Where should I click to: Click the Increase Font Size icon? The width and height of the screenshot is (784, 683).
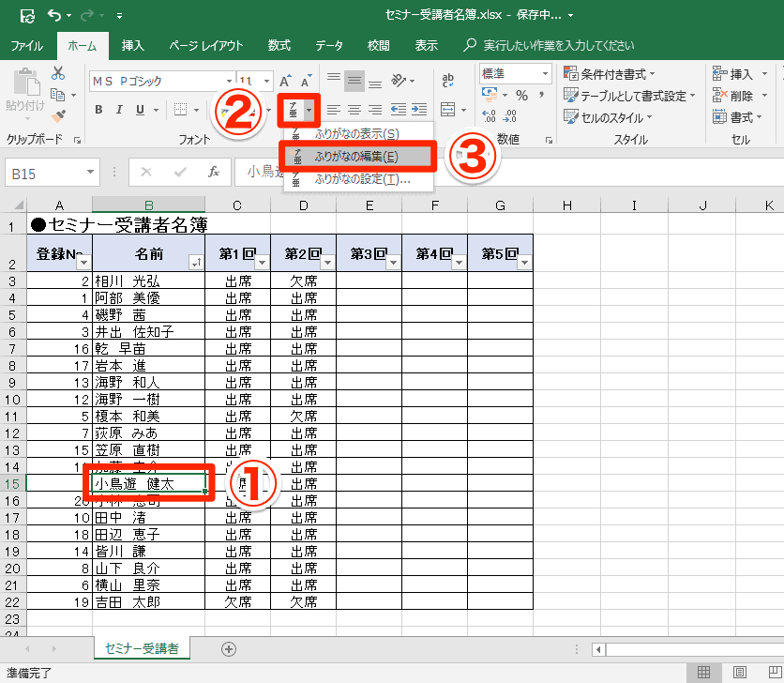tap(285, 82)
